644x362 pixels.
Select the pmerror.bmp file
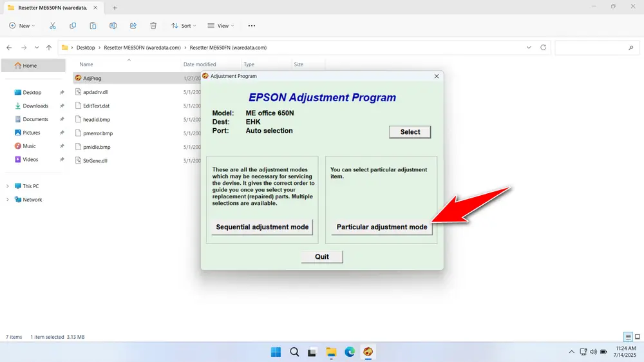click(98, 133)
